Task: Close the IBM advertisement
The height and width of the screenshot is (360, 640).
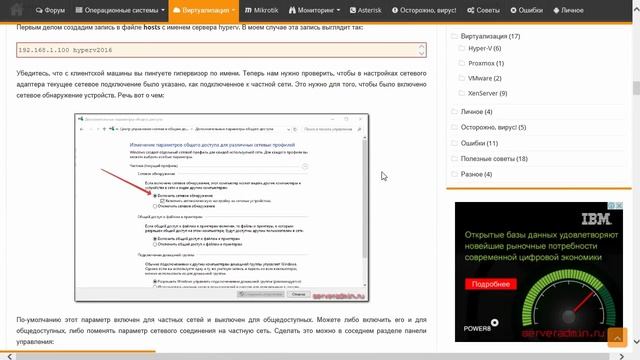Action: (619, 205)
